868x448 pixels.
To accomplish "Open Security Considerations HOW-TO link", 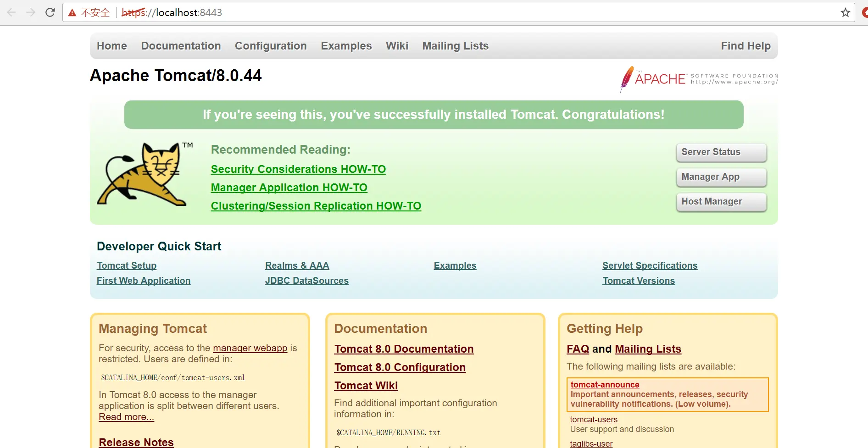I will point(298,169).
